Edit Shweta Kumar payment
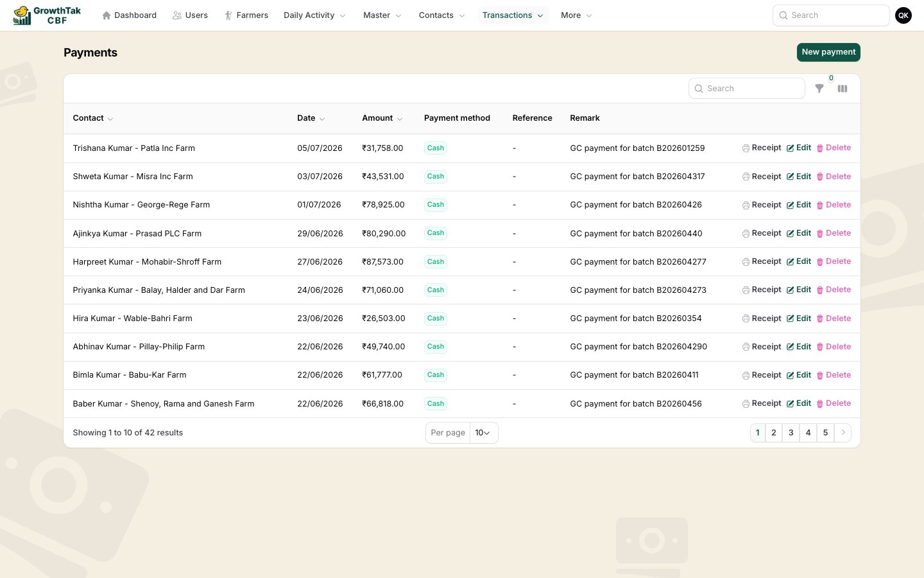 coord(799,177)
